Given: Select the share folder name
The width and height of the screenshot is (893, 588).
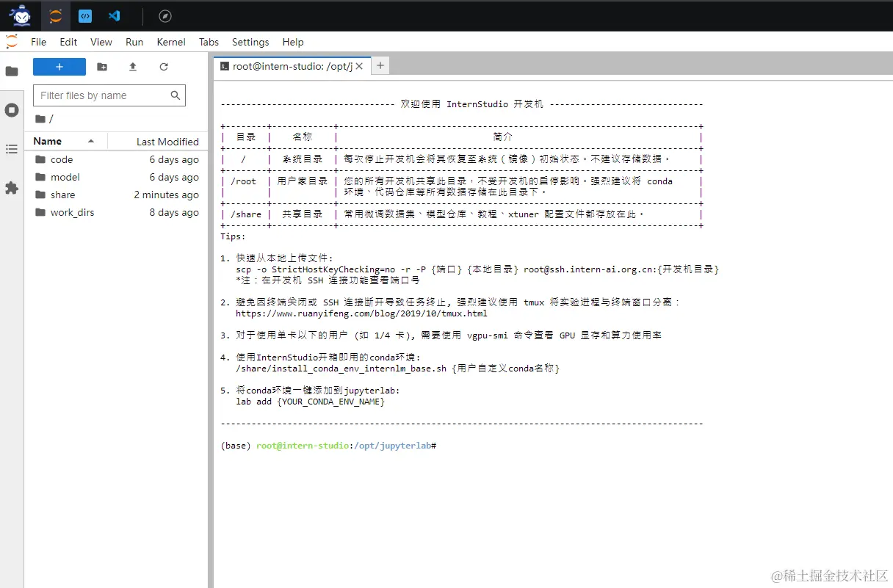Looking at the screenshot, I should click(x=63, y=195).
